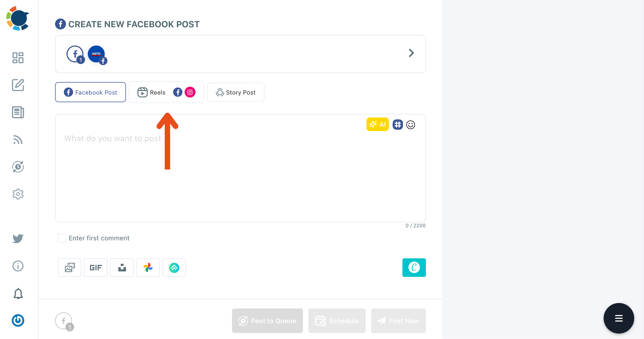Screen dimensions: 644x339
Task: Open the floating hamburger menu button
Action: (619, 318)
